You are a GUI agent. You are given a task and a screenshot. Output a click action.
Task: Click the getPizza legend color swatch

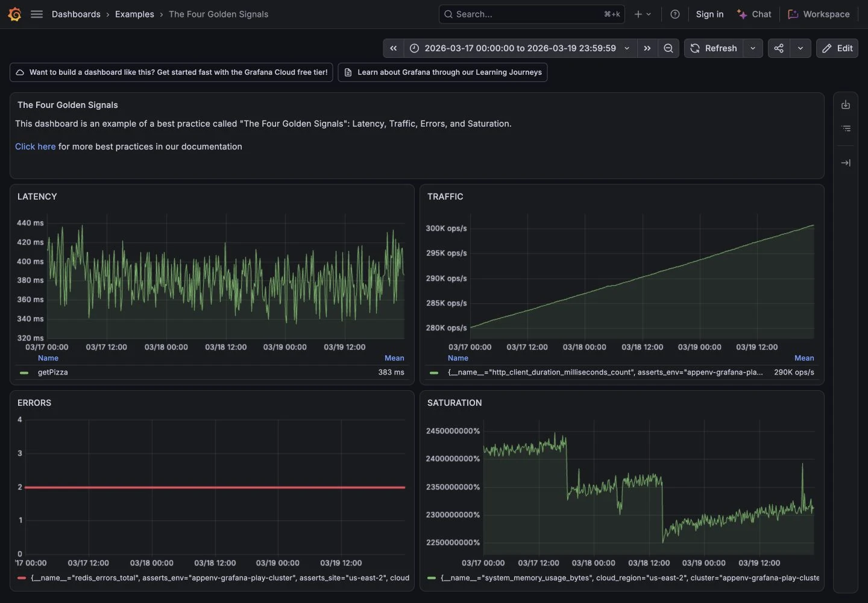pos(24,373)
